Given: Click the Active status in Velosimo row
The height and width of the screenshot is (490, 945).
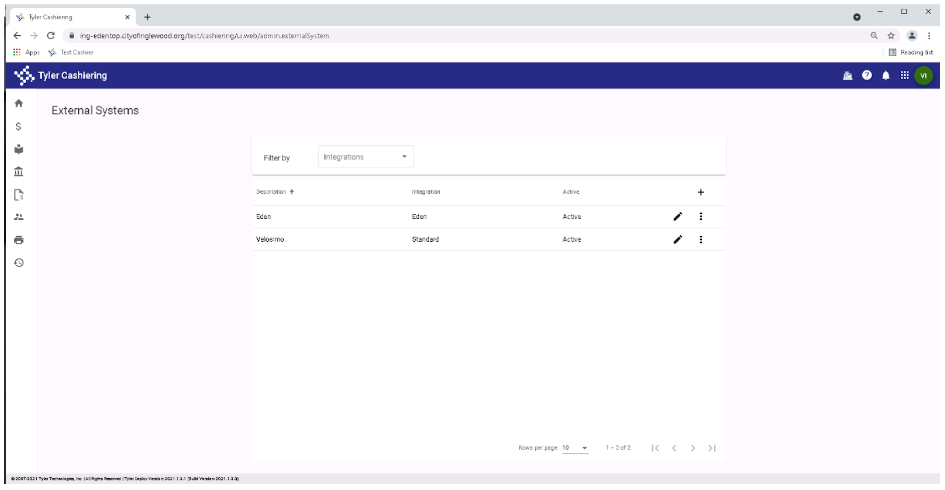Looking at the screenshot, I should click(x=571, y=239).
